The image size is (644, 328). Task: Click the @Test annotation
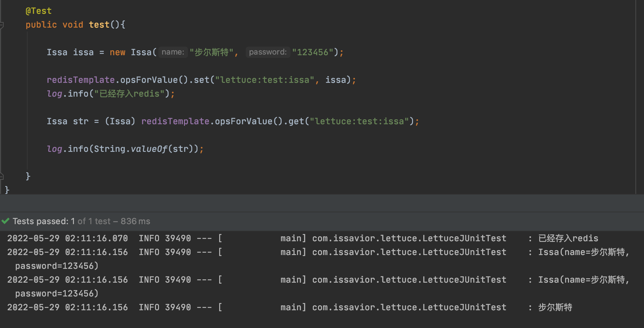(39, 11)
